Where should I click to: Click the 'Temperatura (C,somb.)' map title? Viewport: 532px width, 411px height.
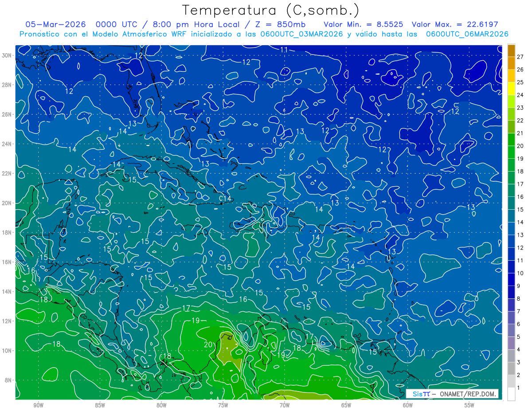(271, 10)
